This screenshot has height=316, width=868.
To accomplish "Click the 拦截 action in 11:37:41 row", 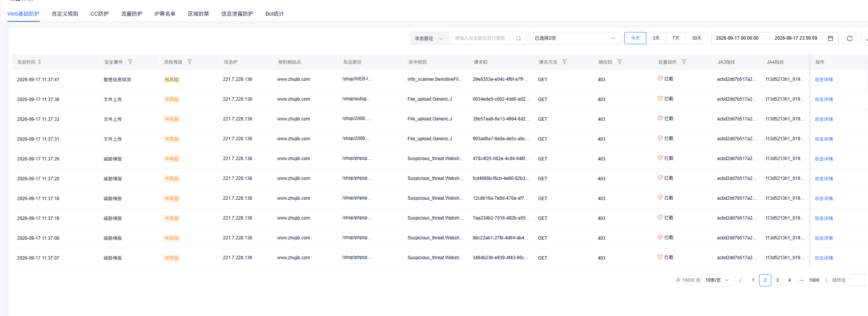I will point(665,79).
